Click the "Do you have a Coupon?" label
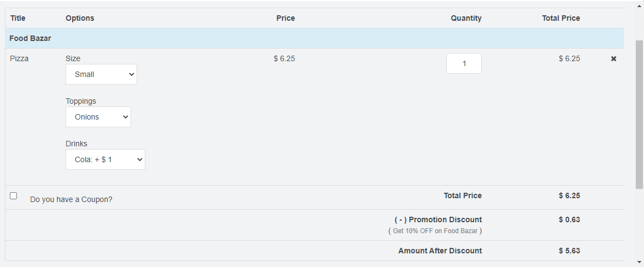Viewport: 644px width, 267px height. point(71,199)
